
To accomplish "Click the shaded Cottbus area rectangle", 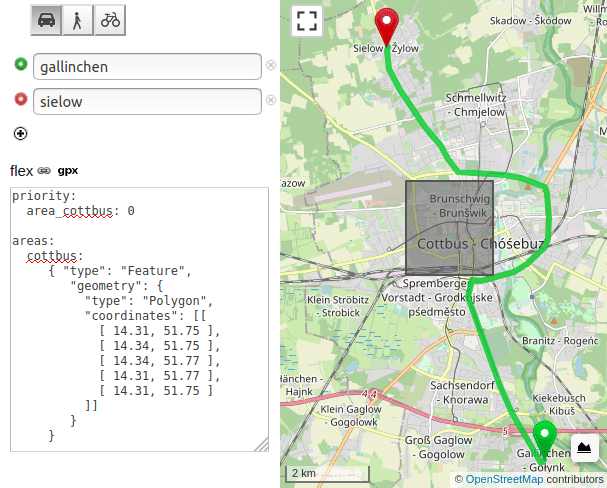I will [x=448, y=227].
